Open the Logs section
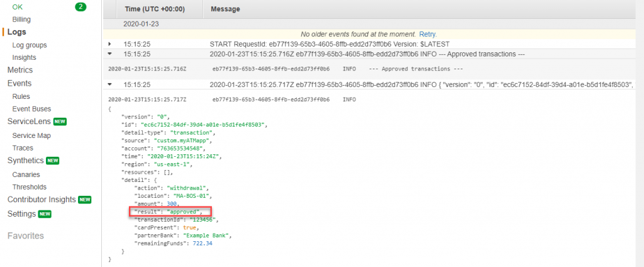The width and height of the screenshot is (644, 267). pyautogui.click(x=17, y=32)
